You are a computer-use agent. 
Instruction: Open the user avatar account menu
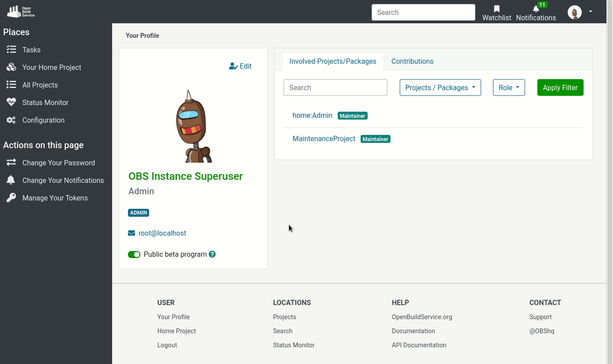pyautogui.click(x=575, y=12)
